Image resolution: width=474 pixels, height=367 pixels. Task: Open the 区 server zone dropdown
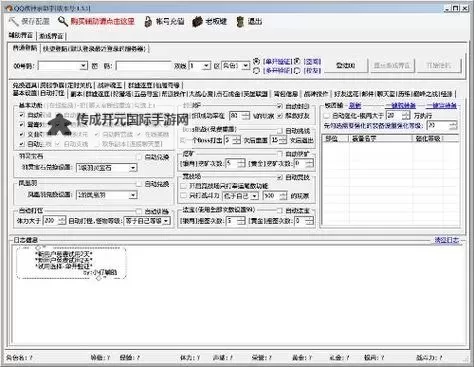tap(245, 66)
